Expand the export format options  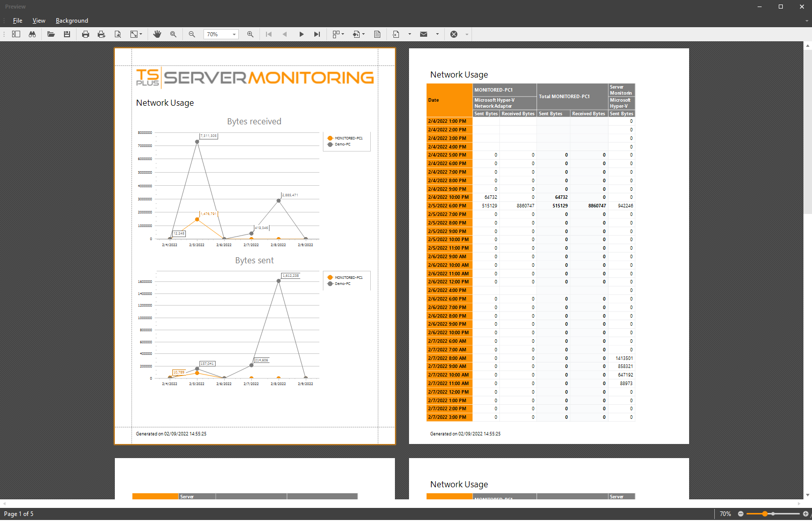410,34
